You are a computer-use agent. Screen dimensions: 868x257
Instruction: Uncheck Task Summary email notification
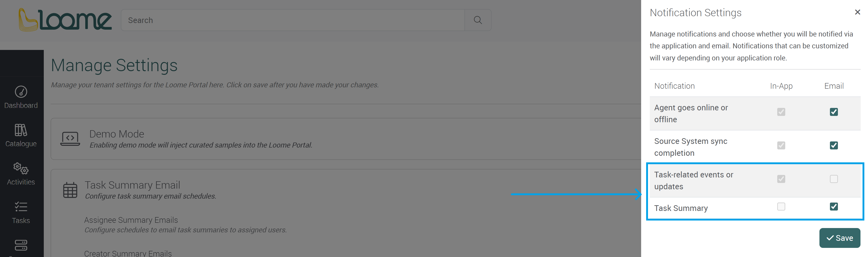coord(834,206)
